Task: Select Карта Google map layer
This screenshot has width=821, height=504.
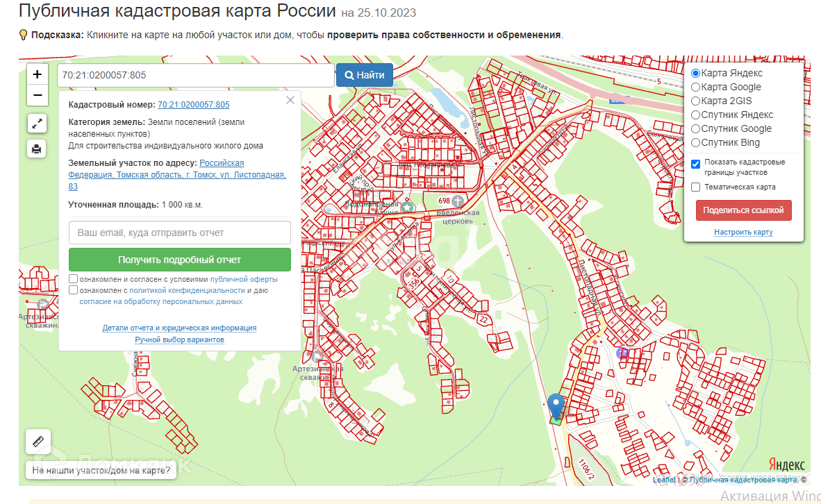Action: (695, 87)
